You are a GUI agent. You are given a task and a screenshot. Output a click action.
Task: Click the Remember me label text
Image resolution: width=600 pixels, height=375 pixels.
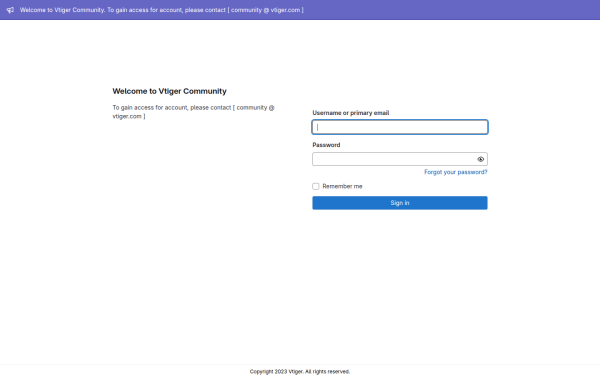pyautogui.click(x=342, y=186)
